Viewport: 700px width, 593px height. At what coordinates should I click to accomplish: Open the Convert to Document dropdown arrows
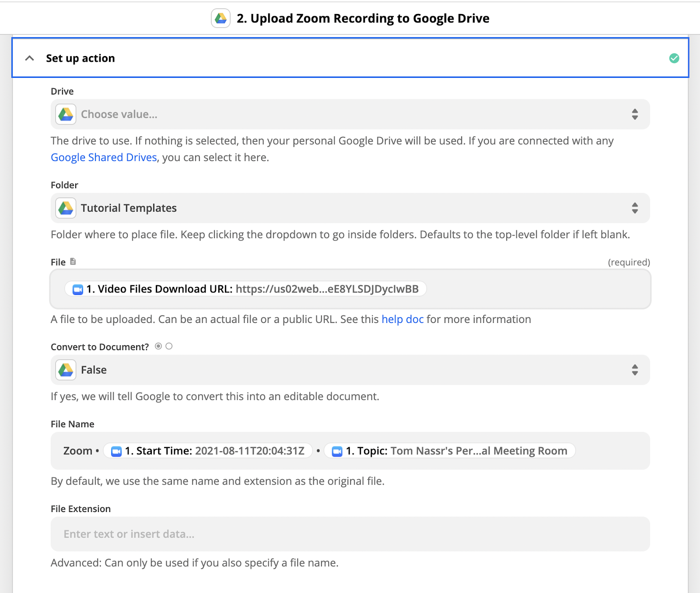pyautogui.click(x=635, y=370)
